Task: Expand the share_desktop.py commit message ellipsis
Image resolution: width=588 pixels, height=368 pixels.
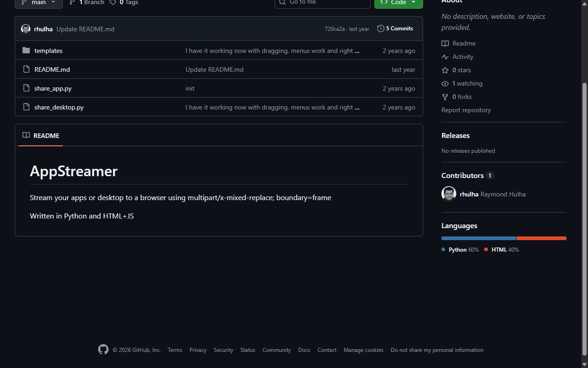Action: [357, 108]
